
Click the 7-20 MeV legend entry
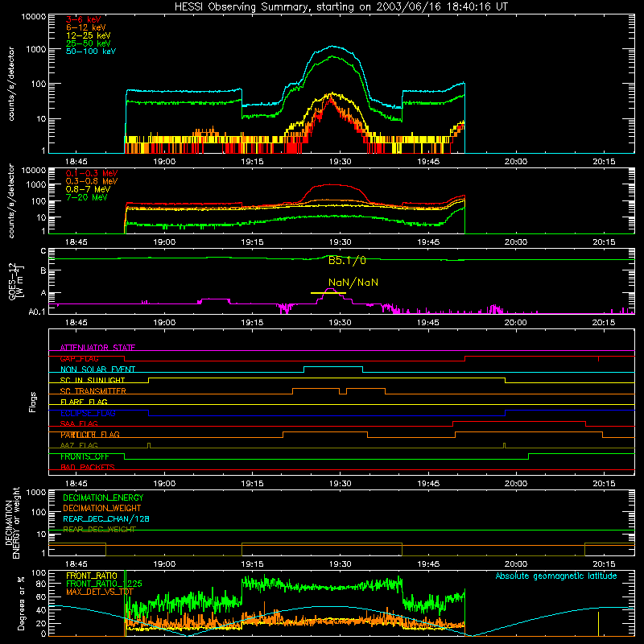click(87, 197)
